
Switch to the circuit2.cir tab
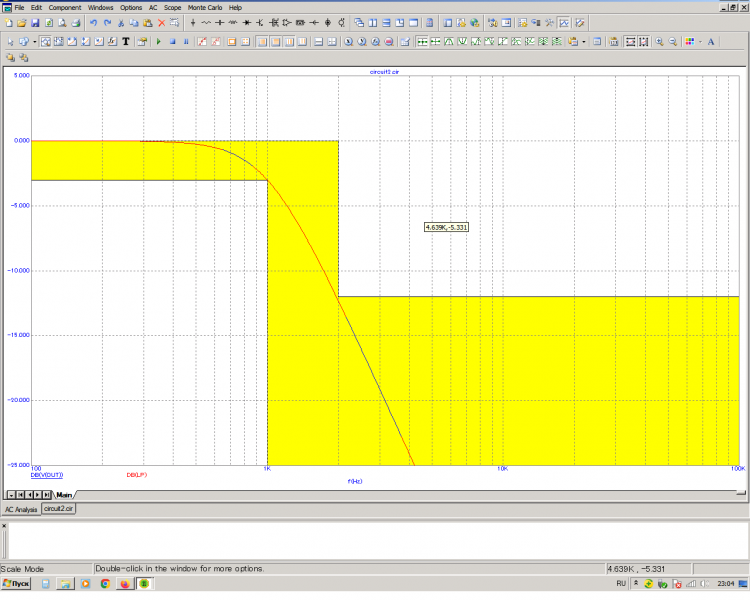coord(58,508)
